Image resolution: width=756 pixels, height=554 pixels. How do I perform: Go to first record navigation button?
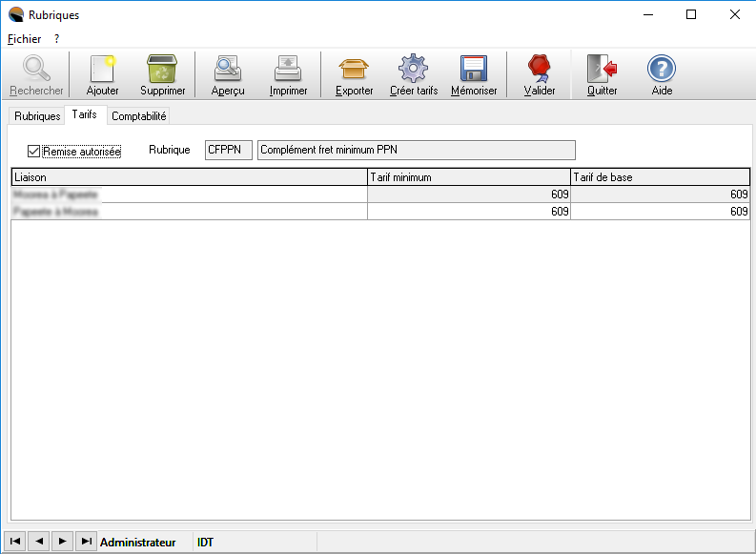click(15, 542)
